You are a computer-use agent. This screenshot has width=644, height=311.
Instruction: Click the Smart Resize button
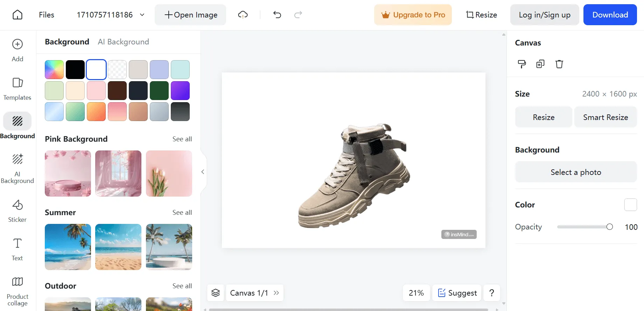point(605,117)
